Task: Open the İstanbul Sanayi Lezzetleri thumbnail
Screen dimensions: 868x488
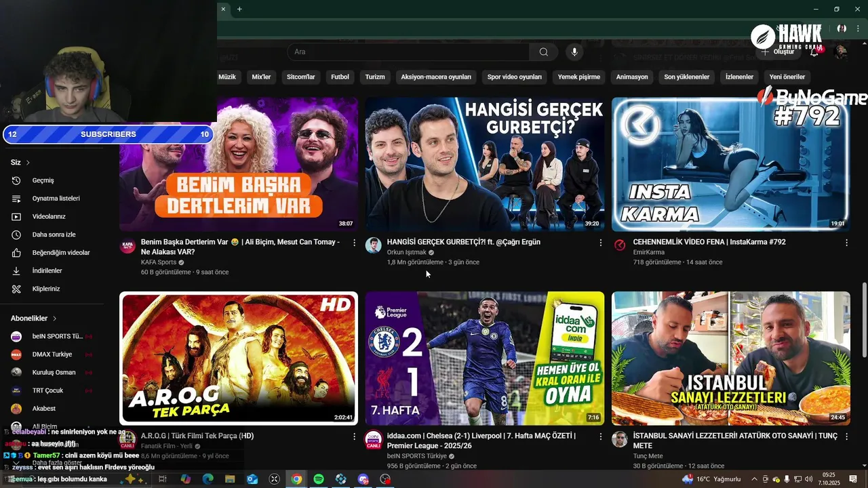Action: point(731,359)
